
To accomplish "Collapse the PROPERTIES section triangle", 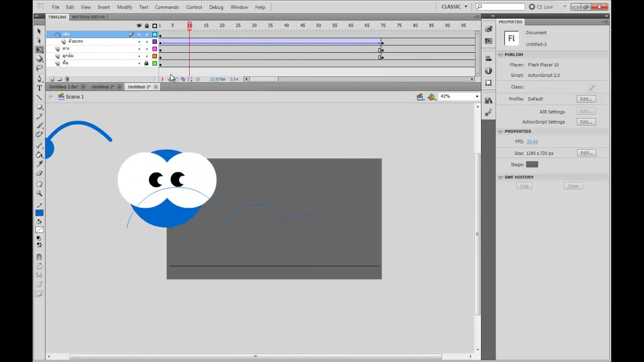I will point(501,131).
